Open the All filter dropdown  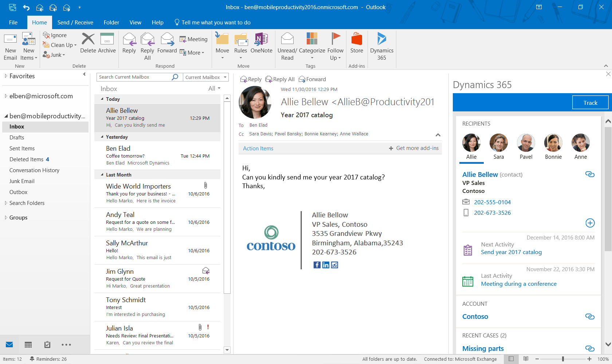[x=215, y=88]
